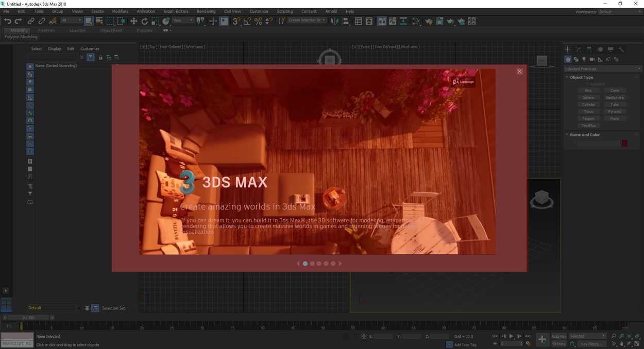644x349 pixels.
Task: Open the Graph Editors menu
Action: [x=176, y=11]
